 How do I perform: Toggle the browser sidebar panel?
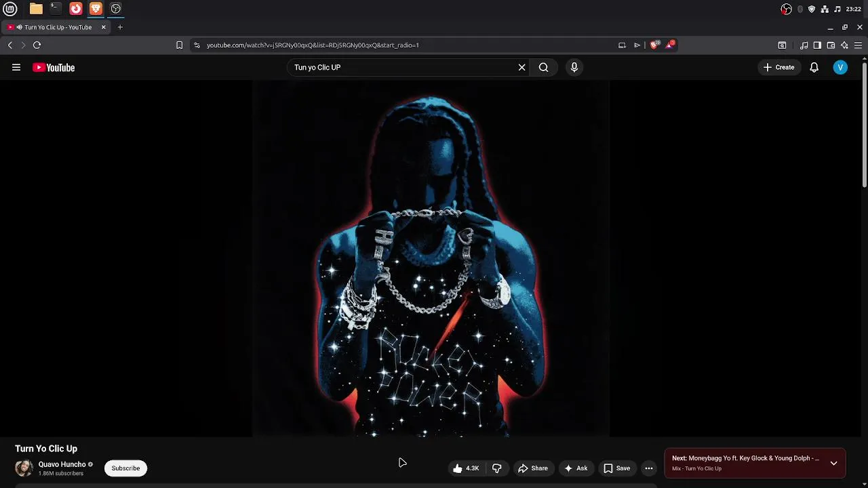click(817, 45)
